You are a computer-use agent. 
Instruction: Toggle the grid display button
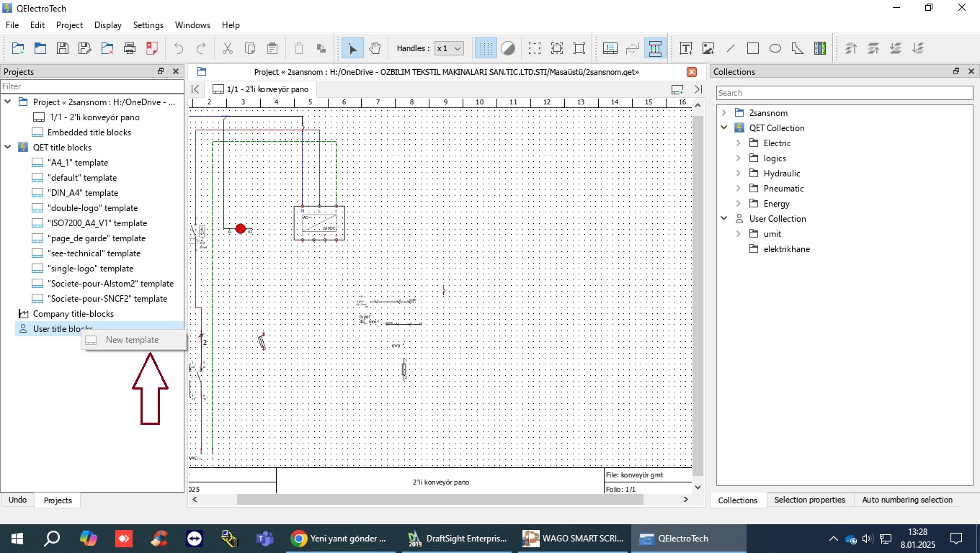coord(486,48)
